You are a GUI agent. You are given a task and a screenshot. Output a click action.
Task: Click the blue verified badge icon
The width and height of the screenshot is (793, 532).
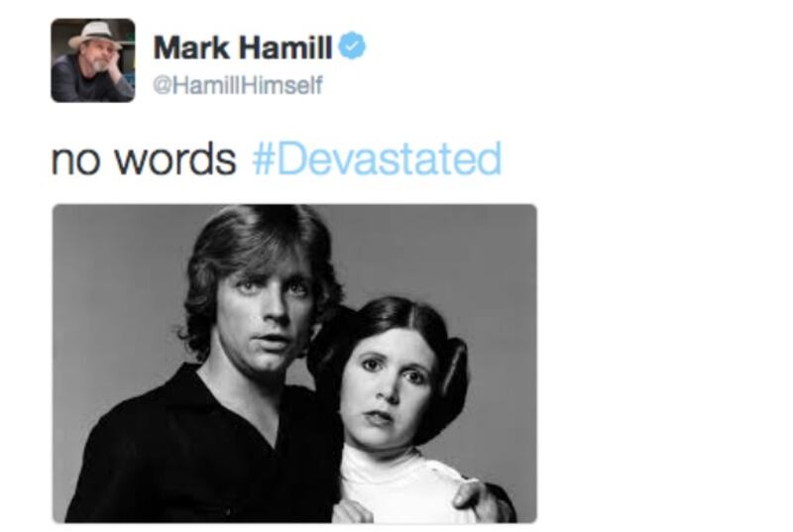[352, 46]
